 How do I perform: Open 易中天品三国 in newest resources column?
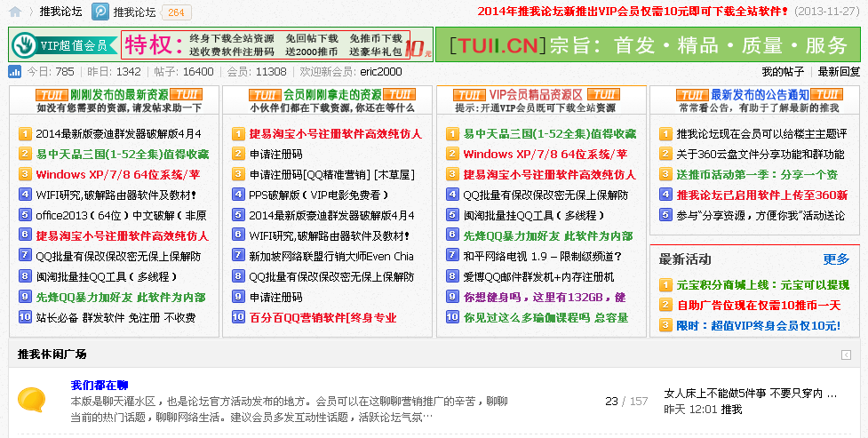[x=123, y=154]
